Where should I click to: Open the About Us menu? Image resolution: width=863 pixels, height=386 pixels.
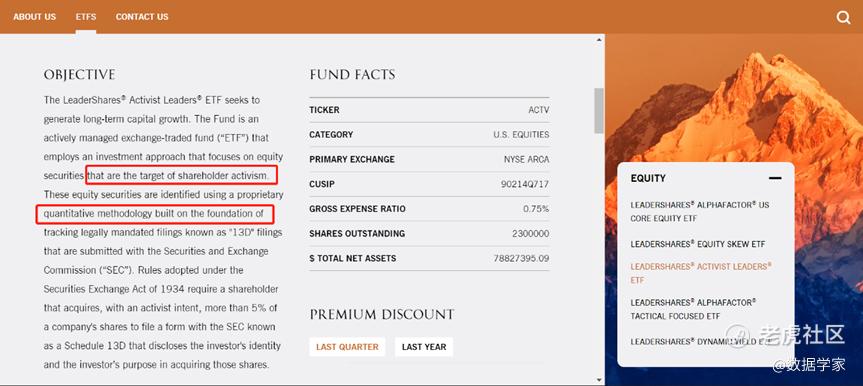[x=35, y=17]
